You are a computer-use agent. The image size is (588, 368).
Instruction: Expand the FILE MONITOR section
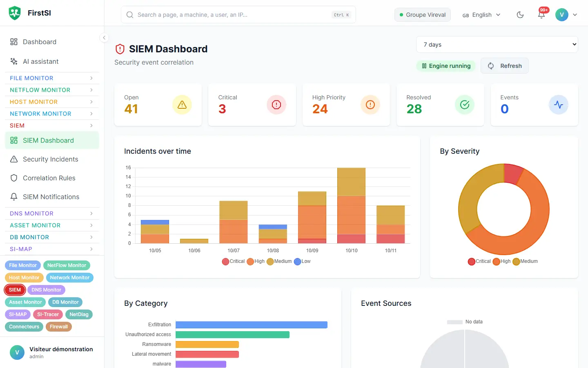click(52, 78)
